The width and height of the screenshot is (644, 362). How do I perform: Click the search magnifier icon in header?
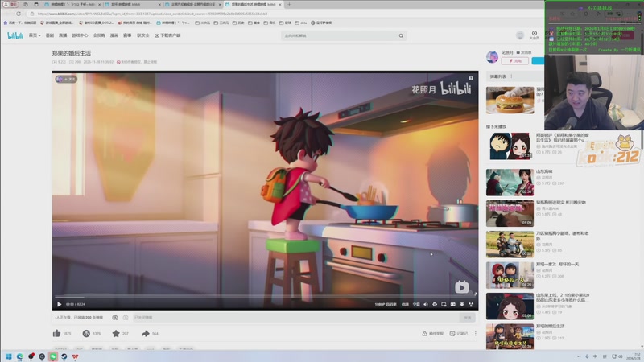pos(401,35)
